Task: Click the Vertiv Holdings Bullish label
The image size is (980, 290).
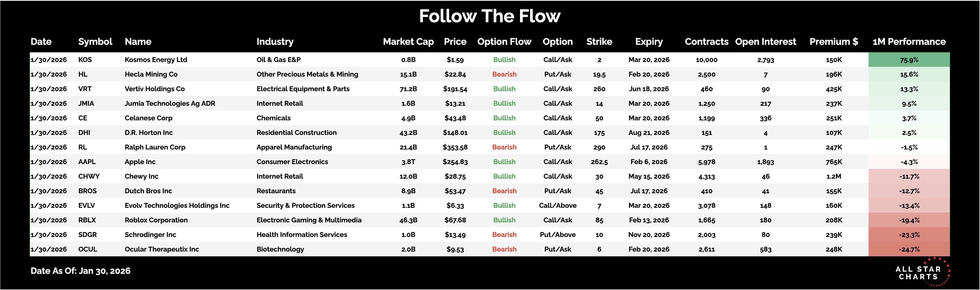Action: point(504,89)
